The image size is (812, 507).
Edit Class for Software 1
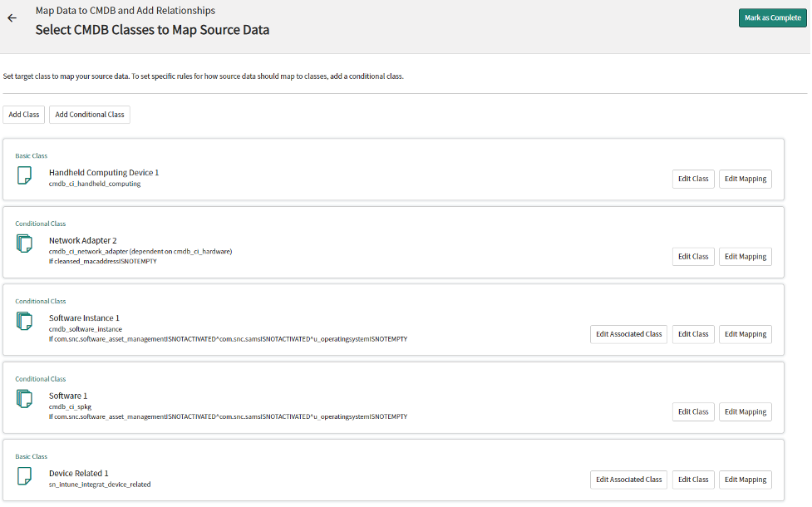pos(693,411)
